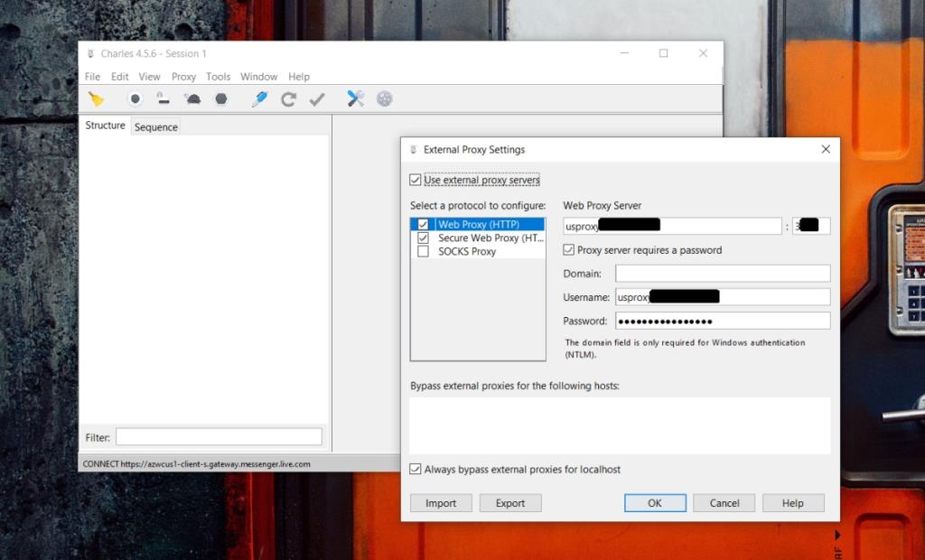Screen dimensions: 925x560
Task: Validate the session with the checkmark icon
Action: click(x=316, y=99)
